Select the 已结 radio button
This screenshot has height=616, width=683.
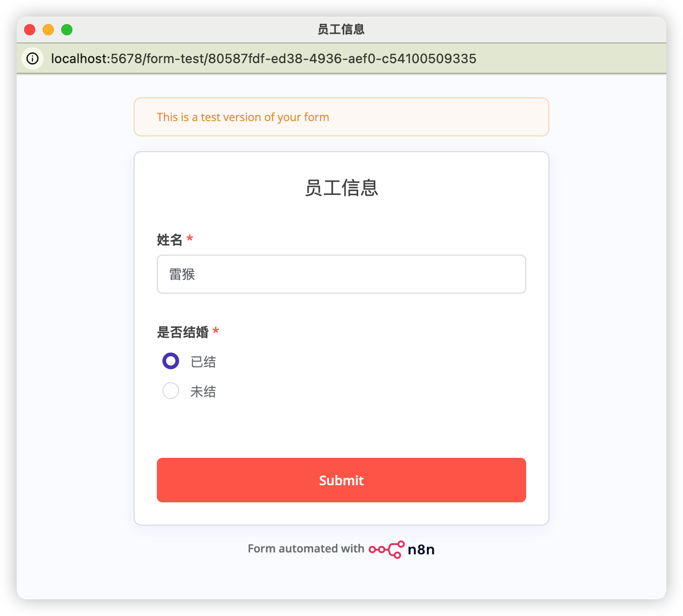[x=171, y=361]
